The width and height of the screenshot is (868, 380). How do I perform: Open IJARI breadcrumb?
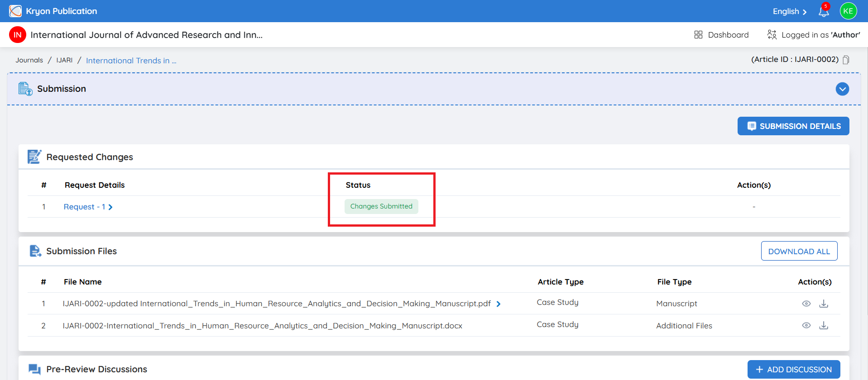[x=64, y=60]
